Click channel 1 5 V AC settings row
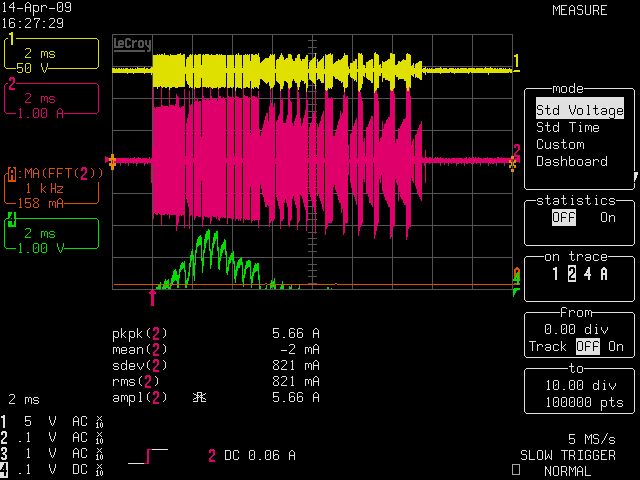Image resolution: width=640 pixels, height=480 pixels. [52, 421]
